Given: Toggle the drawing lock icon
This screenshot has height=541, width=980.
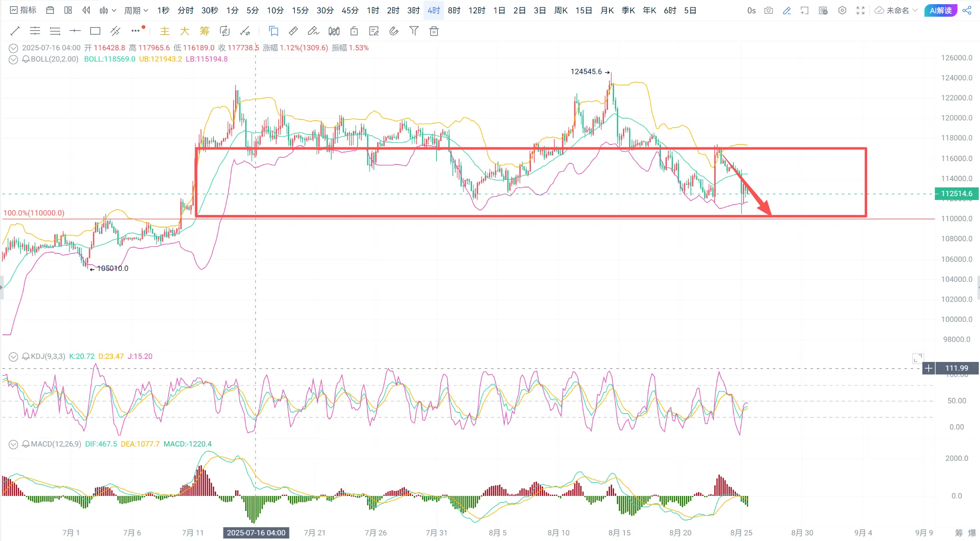Looking at the screenshot, I should [x=354, y=31].
